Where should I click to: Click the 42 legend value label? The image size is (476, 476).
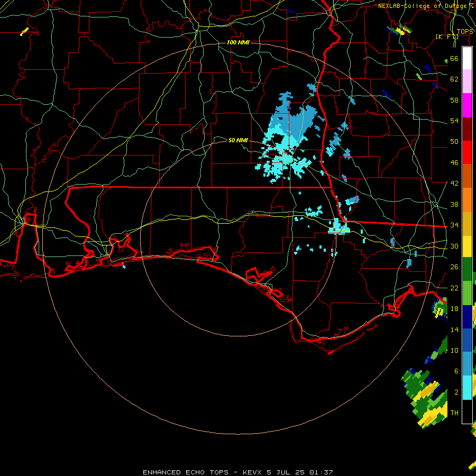[454, 184]
